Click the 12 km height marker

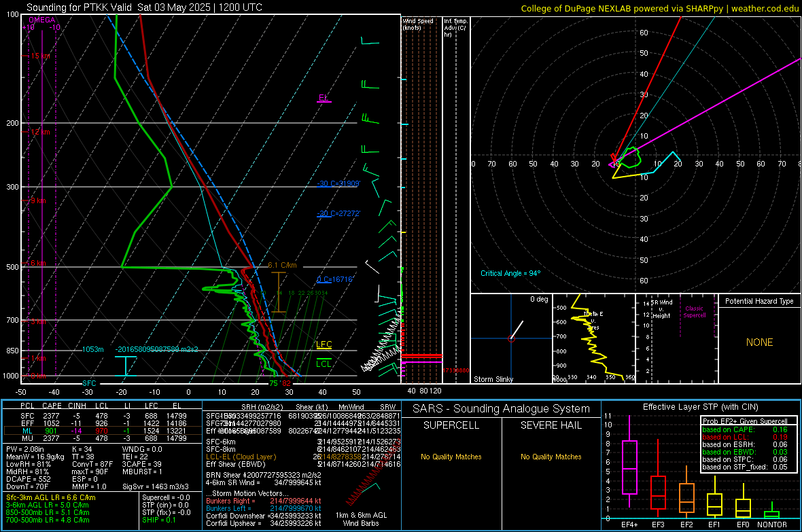point(40,132)
